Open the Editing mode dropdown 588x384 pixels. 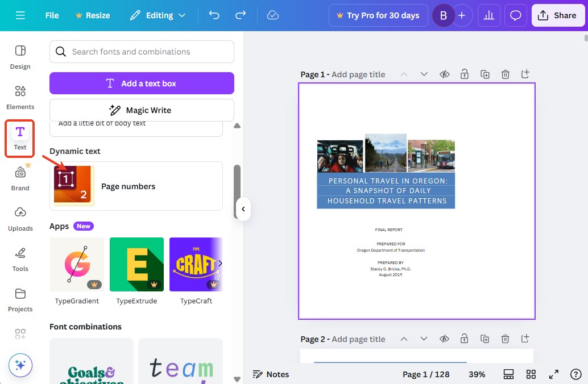click(158, 15)
